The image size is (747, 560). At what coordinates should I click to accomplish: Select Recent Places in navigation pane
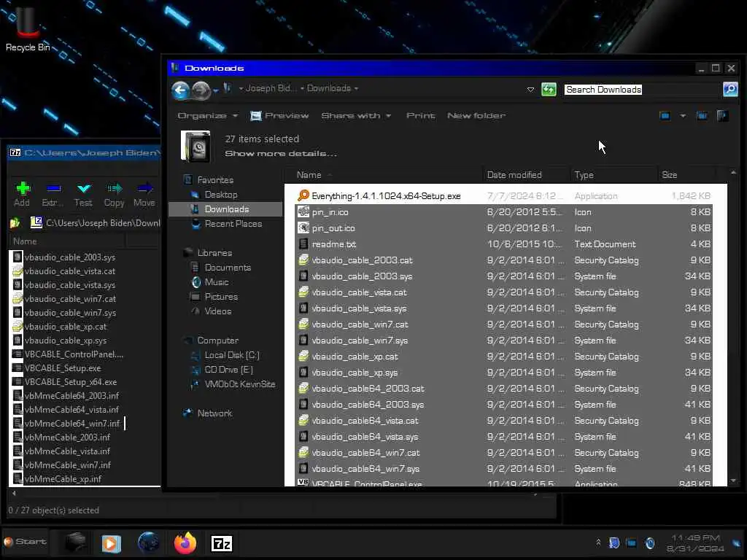tap(233, 224)
